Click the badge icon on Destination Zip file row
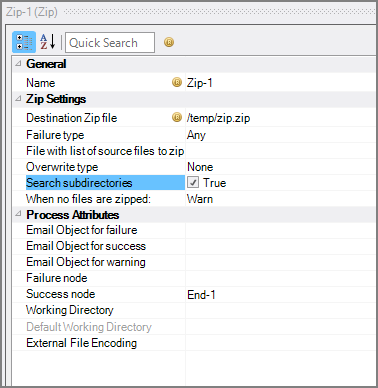Screen dimensions: 378x388 coord(177,117)
